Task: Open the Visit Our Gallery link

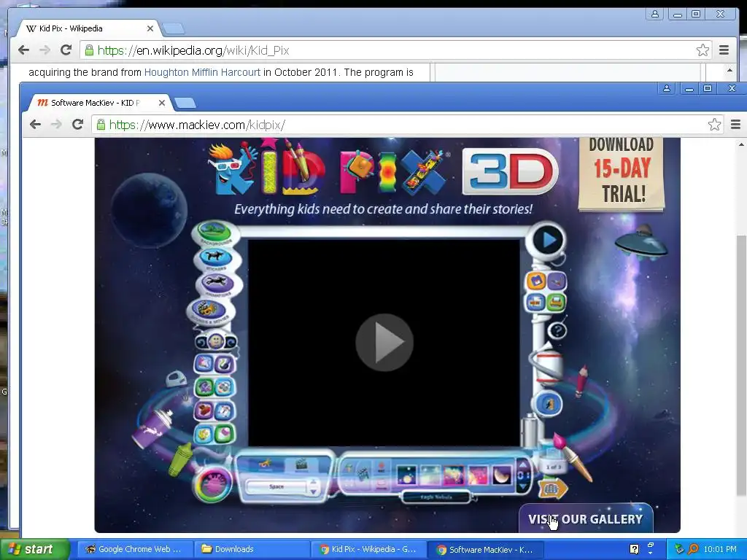Action: 586,518
